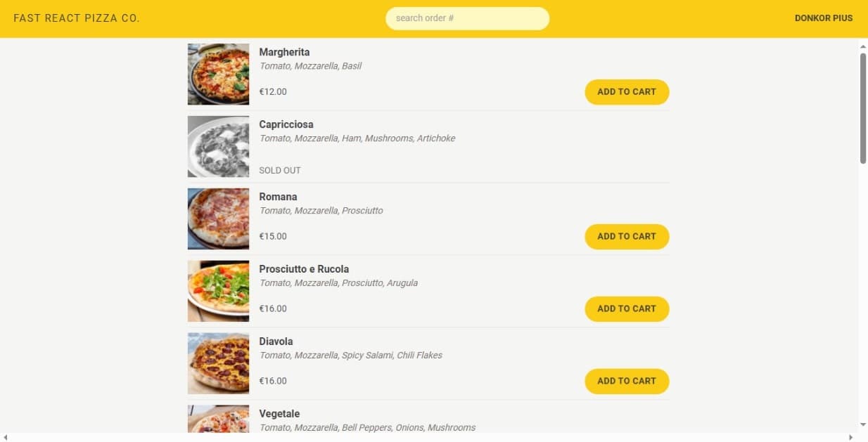Image resolution: width=868 pixels, height=442 pixels.
Task: Click Add to Cart for Romana pizza
Action: pyautogui.click(x=626, y=236)
